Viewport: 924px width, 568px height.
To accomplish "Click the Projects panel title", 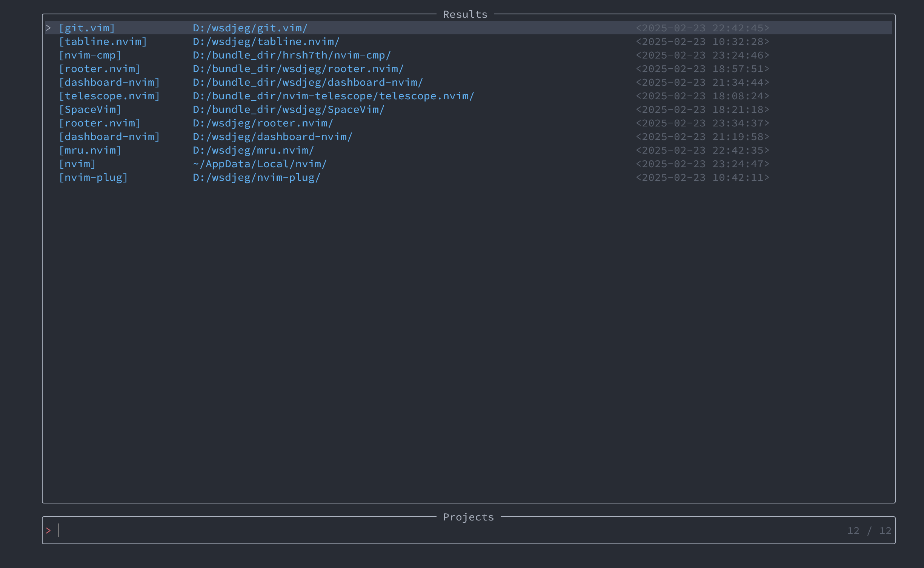I will pyautogui.click(x=468, y=517).
